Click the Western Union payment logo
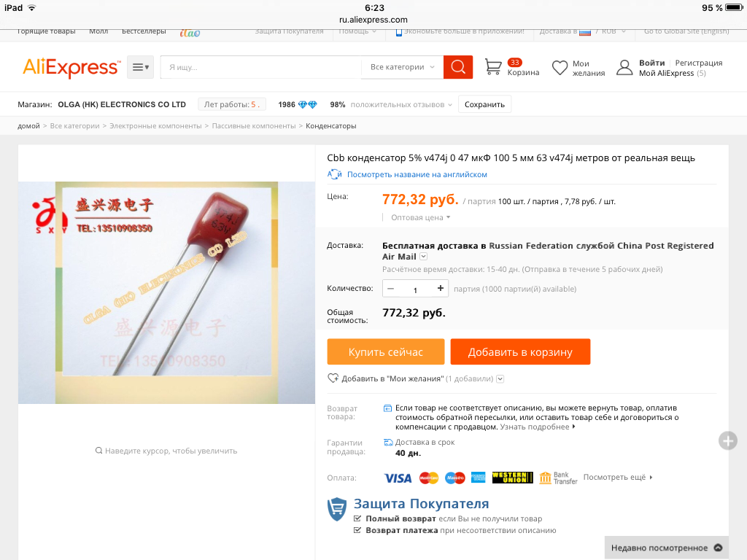 coord(513,478)
